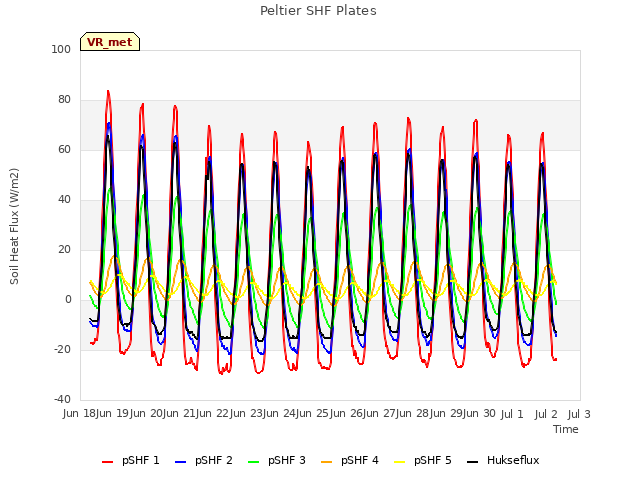
Task: Click the Time axis label
Action: [x=566, y=429]
